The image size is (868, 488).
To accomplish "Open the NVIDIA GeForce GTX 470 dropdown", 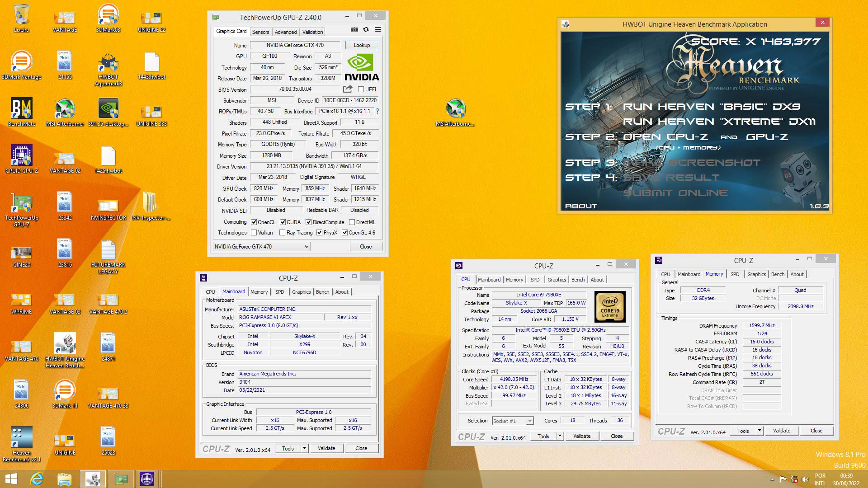I will click(261, 247).
